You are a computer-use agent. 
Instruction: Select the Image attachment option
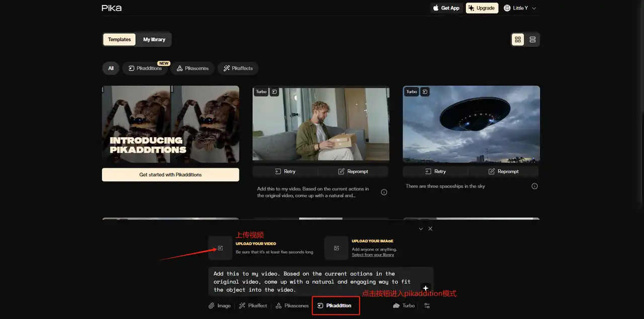[x=220, y=305]
